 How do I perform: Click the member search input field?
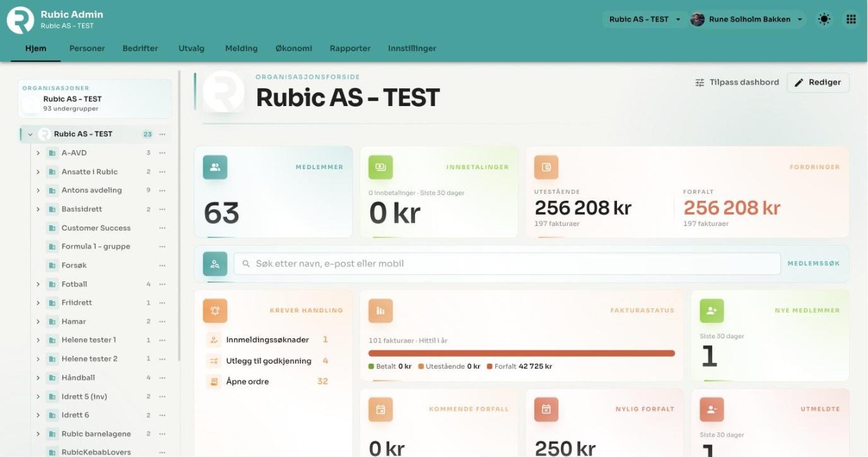click(507, 264)
